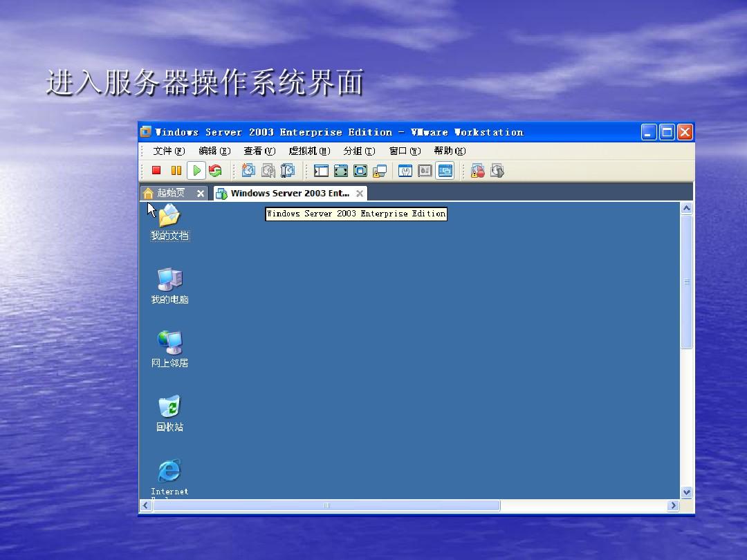Show the appliance view
This screenshot has width=747, height=560.
[x=425, y=171]
